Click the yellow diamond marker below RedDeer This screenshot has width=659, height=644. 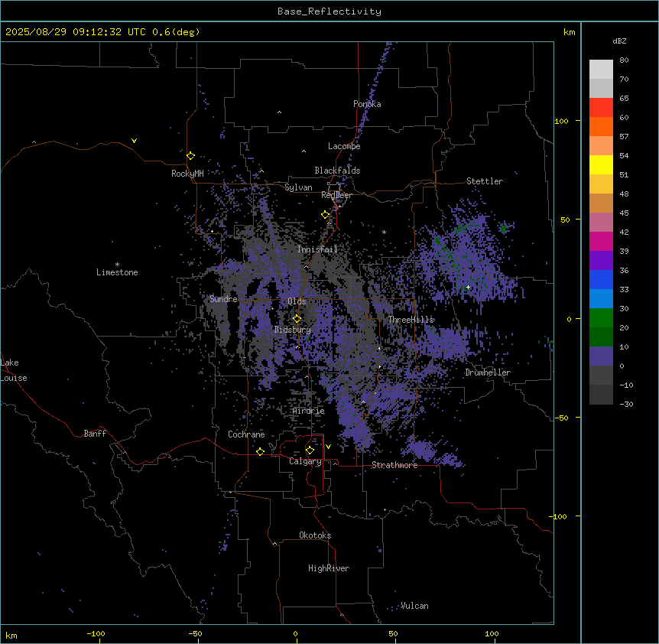coord(326,215)
